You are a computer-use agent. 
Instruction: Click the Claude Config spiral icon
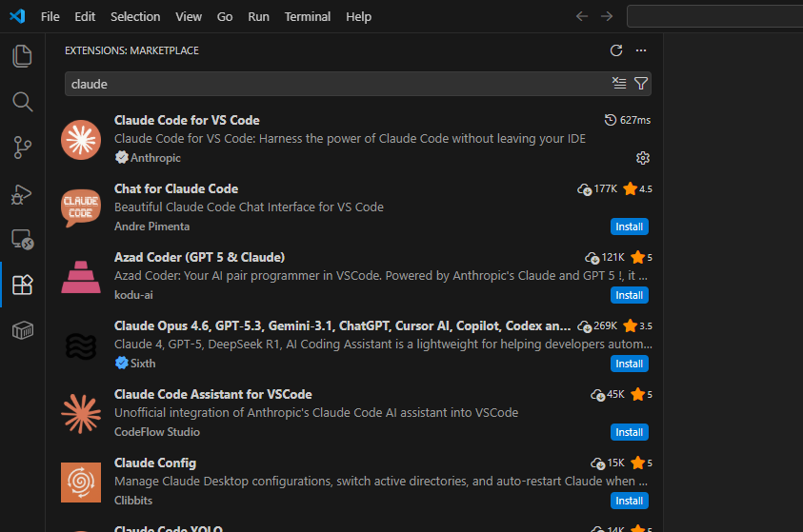(81, 483)
